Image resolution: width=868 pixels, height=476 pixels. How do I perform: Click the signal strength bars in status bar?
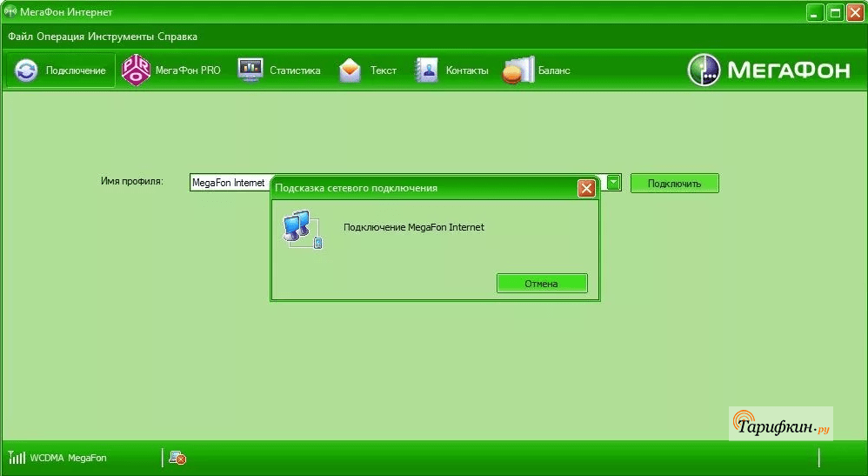tap(17, 458)
